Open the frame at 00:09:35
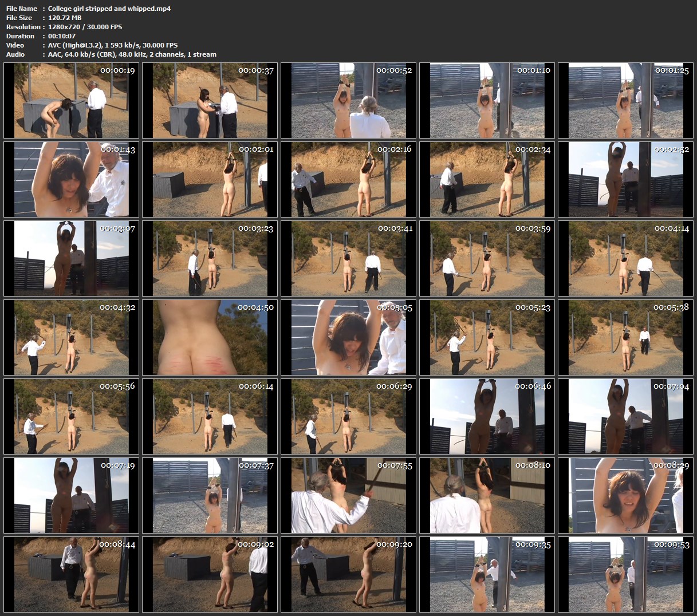This screenshot has height=616, width=697. click(x=487, y=575)
